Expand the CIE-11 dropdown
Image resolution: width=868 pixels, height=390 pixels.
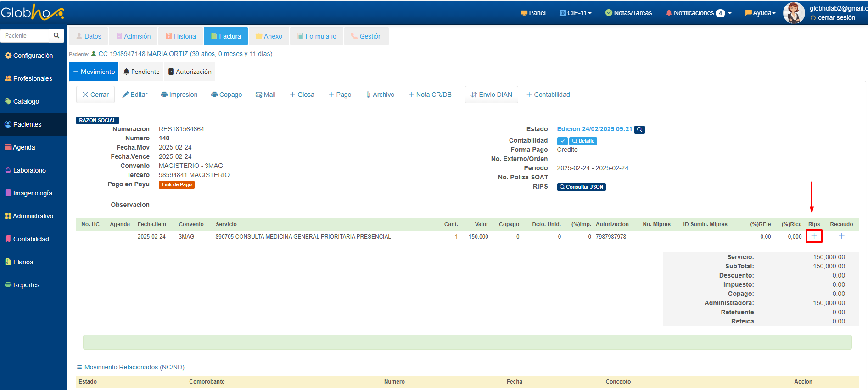576,13
